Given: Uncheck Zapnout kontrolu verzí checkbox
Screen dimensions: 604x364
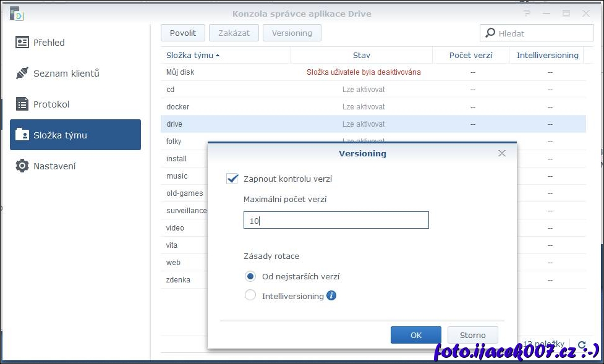Looking at the screenshot, I should pyautogui.click(x=232, y=179).
